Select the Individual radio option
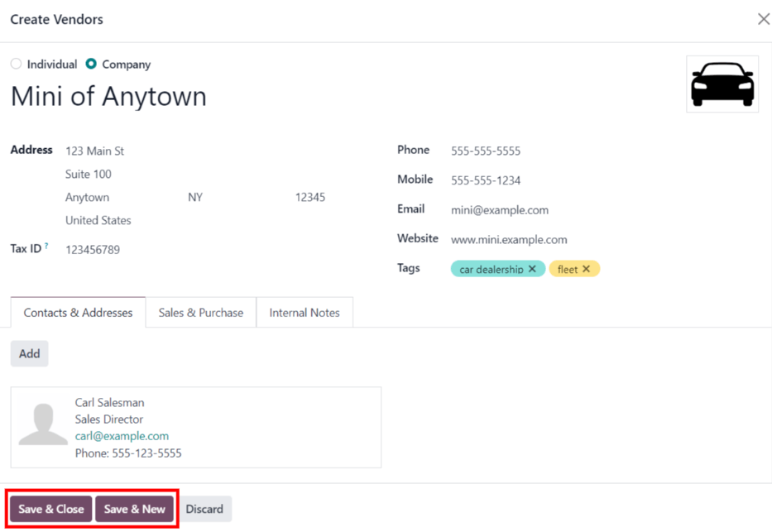Screen dimensions: 772x532 click(x=17, y=64)
